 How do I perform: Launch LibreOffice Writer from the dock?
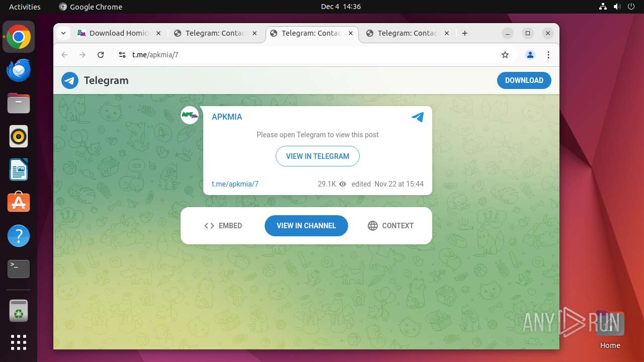(19, 169)
